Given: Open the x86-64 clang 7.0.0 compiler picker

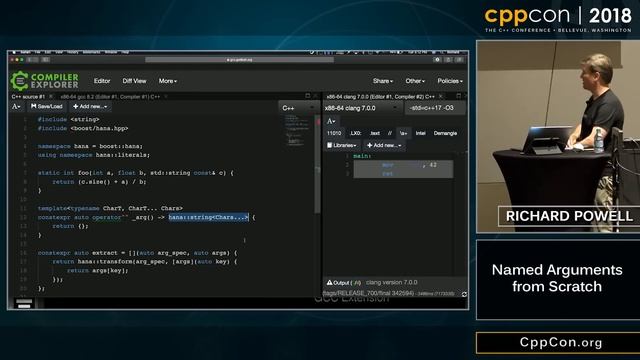Looking at the screenshot, I should pyautogui.click(x=362, y=108).
